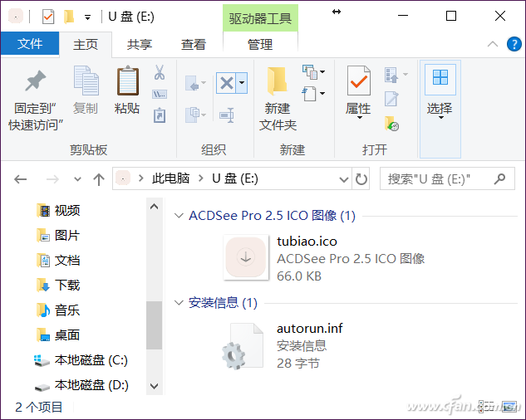Open the Select dropdown arrow
The image size is (526, 420).
441,118
